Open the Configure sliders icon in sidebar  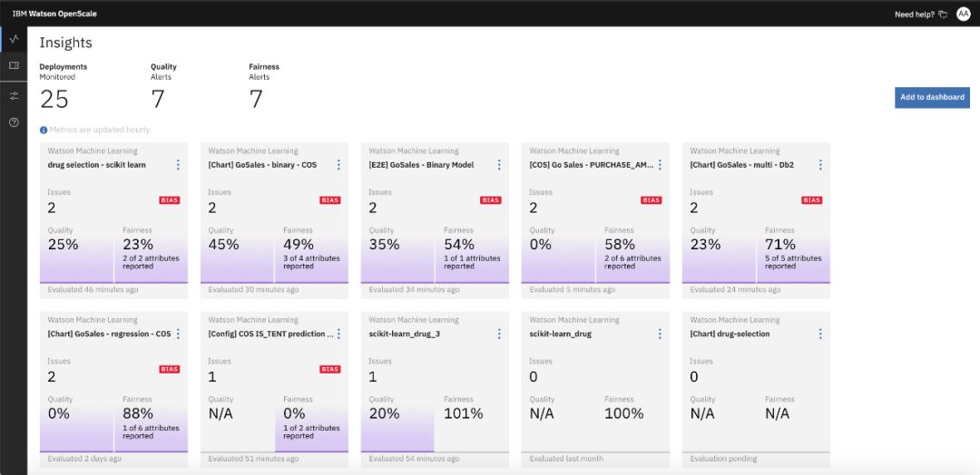[14, 95]
